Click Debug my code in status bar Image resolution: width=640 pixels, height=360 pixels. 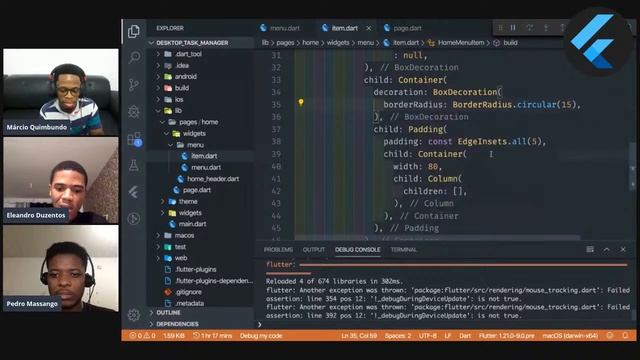(261, 336)
